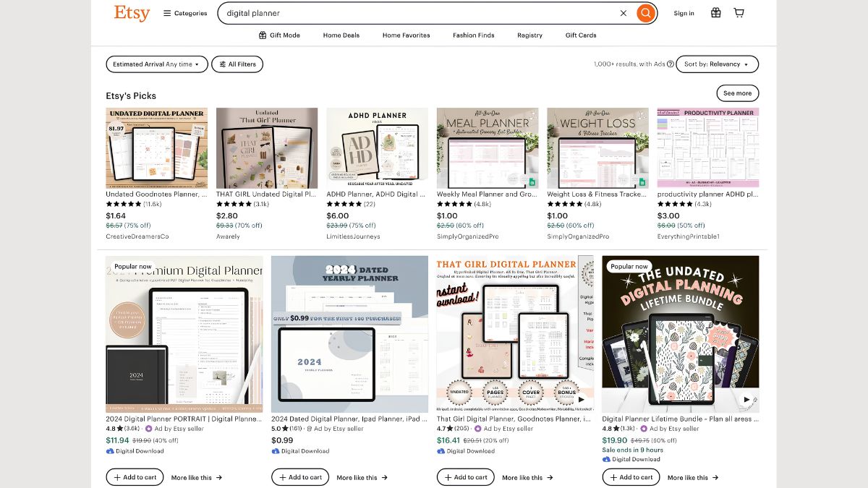Open the Registry menu link
This screenshot has height=488, width=868.
click(x=529, y=35)
